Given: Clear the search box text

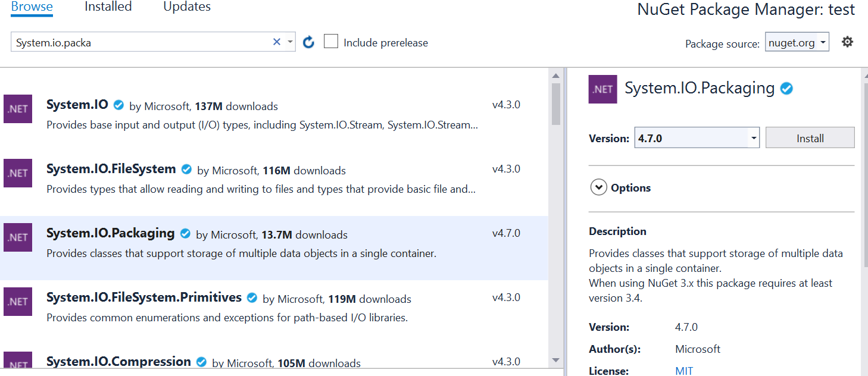Looking at the screenshot, I should coord(276,42).
